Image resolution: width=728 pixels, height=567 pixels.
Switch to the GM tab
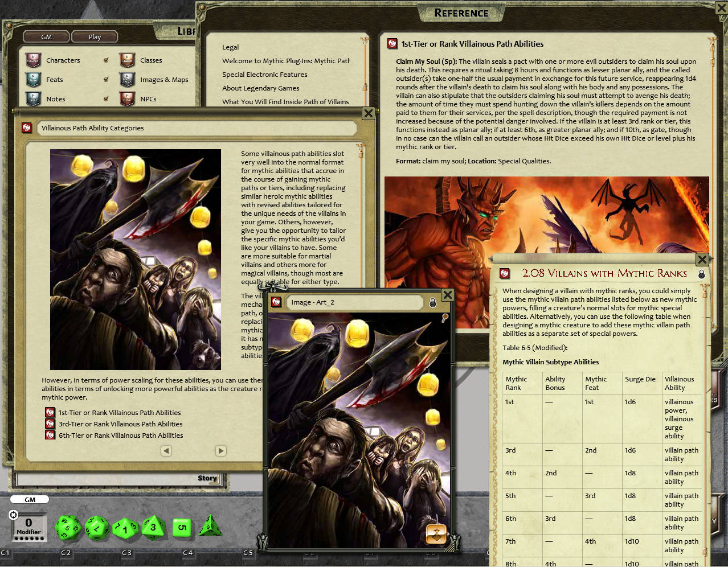pos(46,36)
